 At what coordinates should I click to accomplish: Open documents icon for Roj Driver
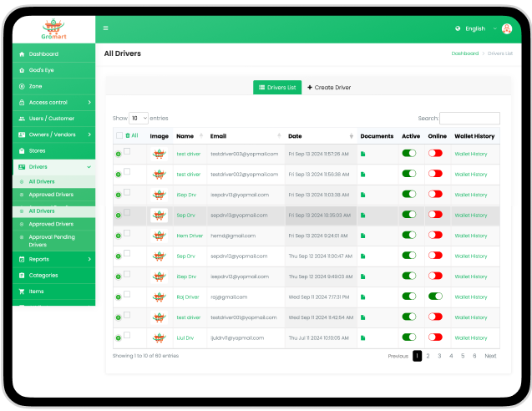[x=363, y=297]
